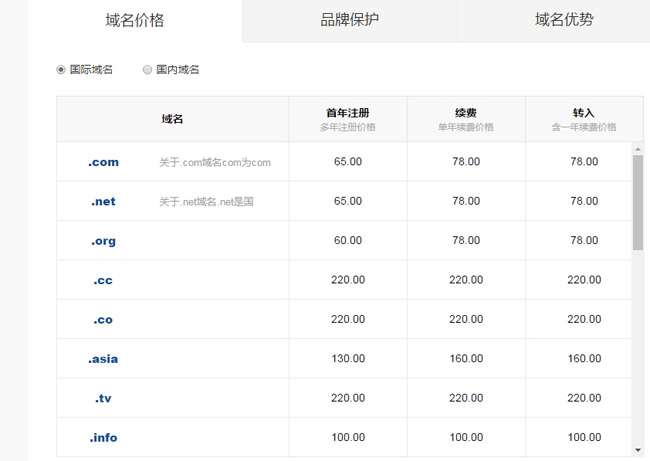Open the 关于.com域名 description link

pos(215,162)
